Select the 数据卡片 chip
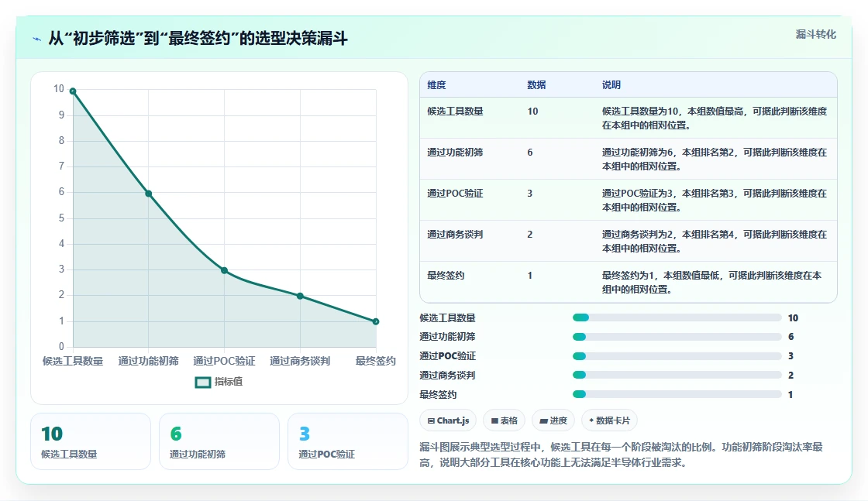The image size is (868, 501). point(609,420)
